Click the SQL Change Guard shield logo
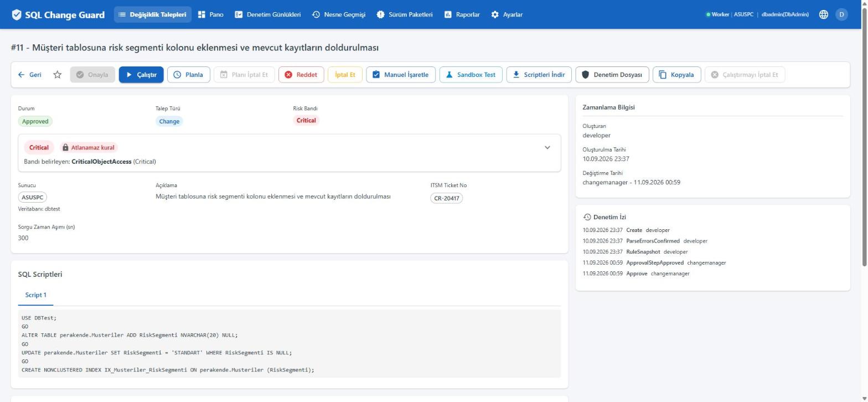This screenshot has height=402, width=868. pos(17,14)
